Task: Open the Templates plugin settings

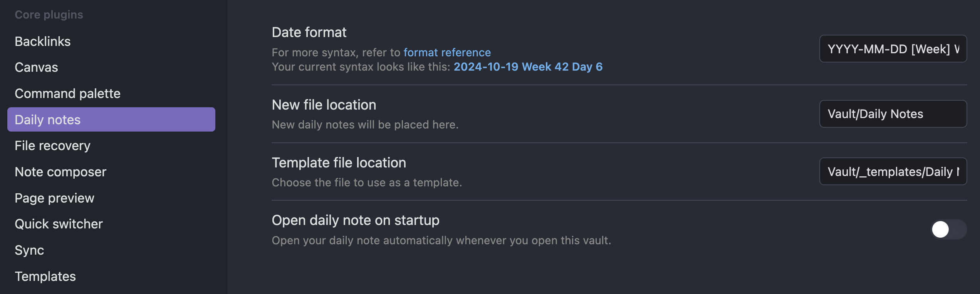Action: pyautogui.click(x=45, y=276)
